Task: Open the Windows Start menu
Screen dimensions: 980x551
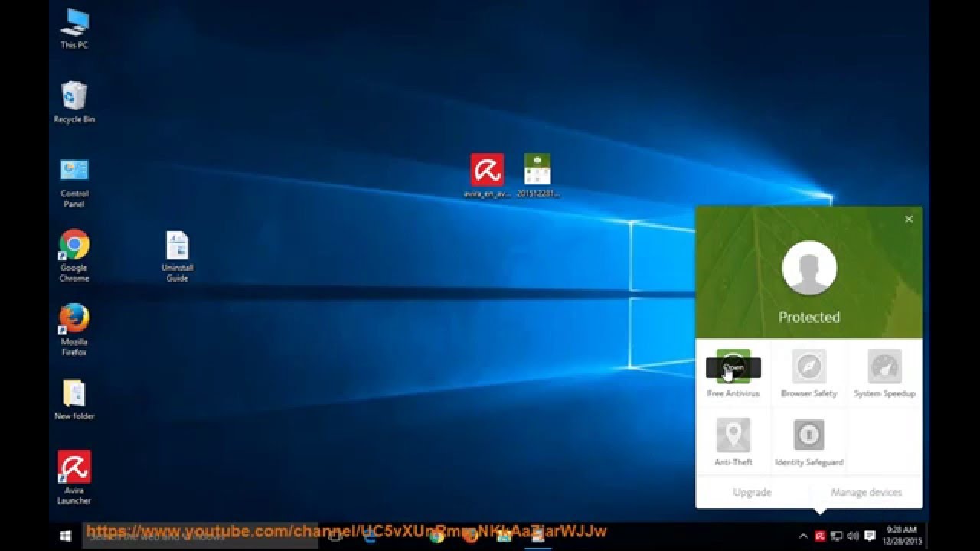Action: point(66,536)
